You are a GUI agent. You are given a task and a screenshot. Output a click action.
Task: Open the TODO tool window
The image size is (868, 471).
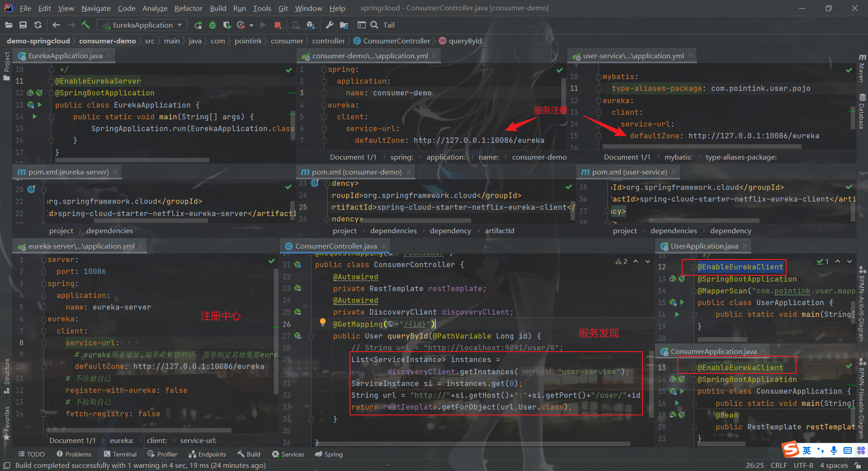click(x=31, y=454)
